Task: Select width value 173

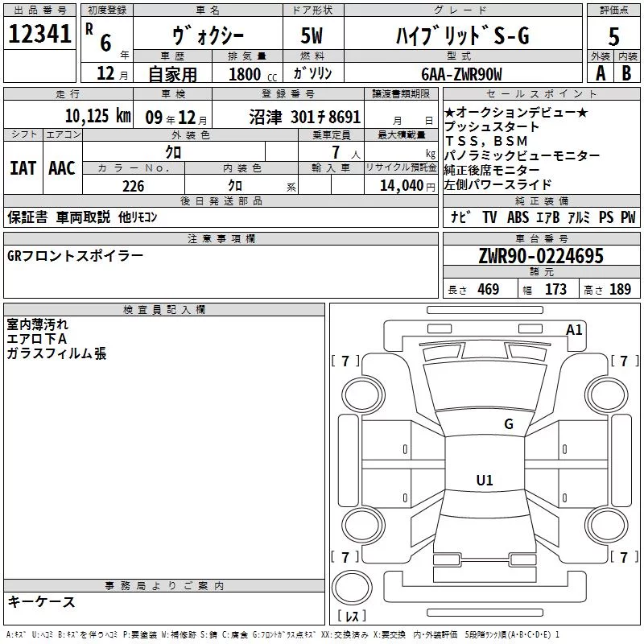Action: [x=555, y=289]
